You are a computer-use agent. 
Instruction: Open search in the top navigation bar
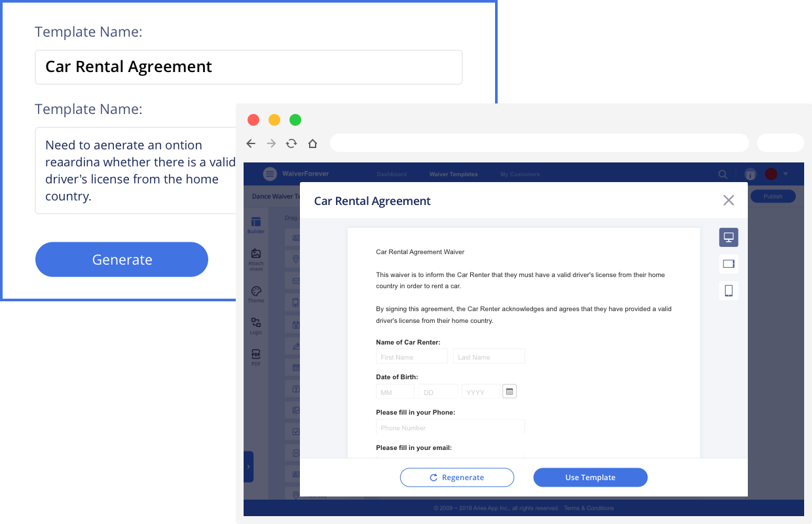[722, 174]
